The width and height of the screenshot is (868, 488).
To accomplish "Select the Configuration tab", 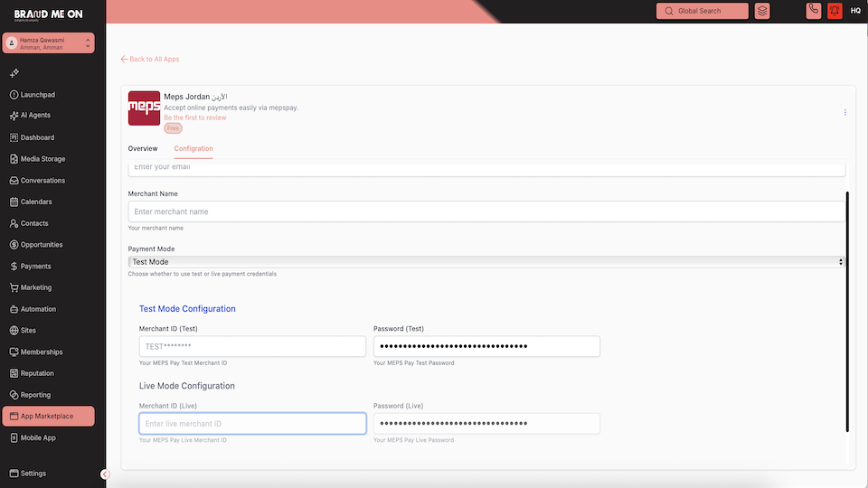I will pos(193,148).
